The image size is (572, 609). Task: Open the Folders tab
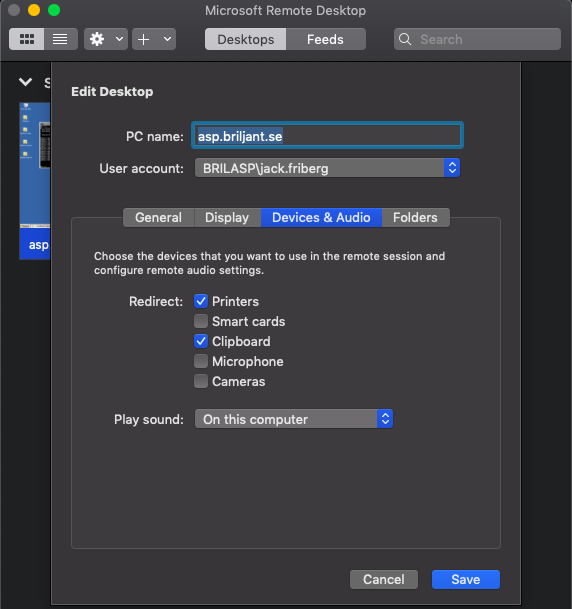tap(416, 218)
